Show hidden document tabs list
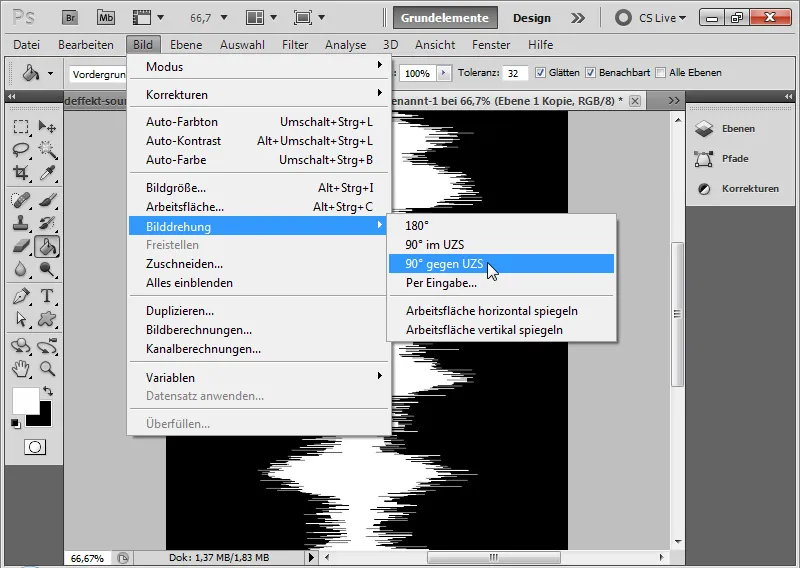This screenshot has width=800, height=568. 673,101
